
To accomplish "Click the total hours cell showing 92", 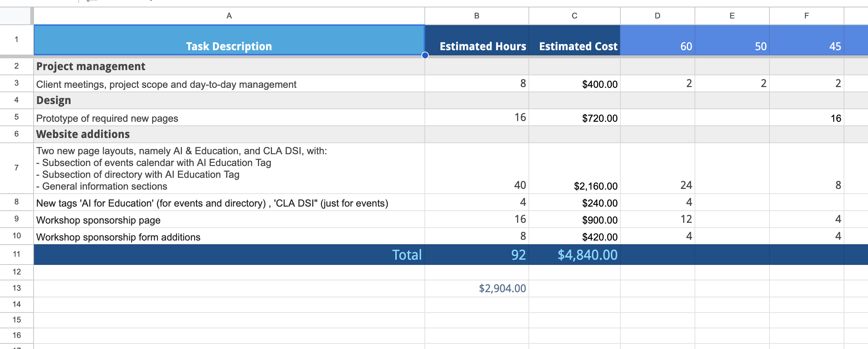I will point(476,255).
